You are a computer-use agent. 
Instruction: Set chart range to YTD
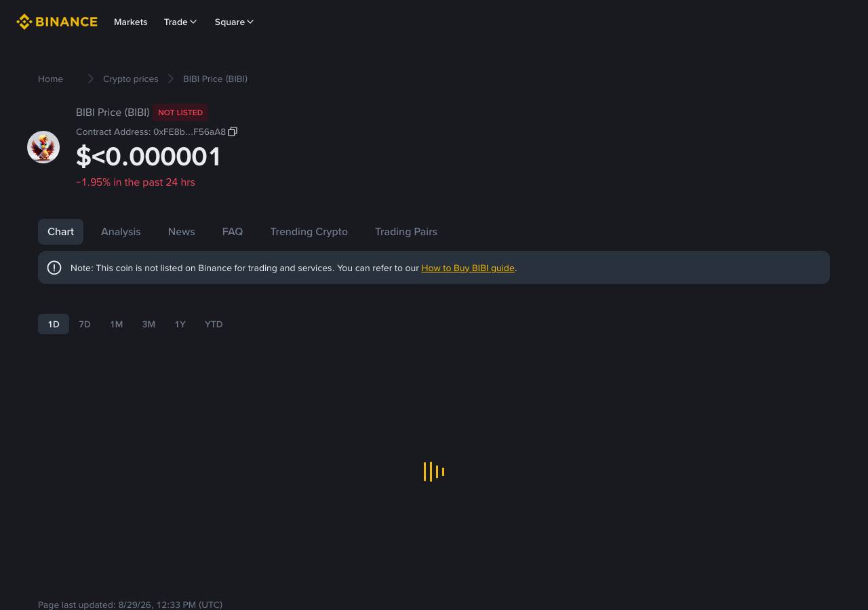click(x=214, y=324)
